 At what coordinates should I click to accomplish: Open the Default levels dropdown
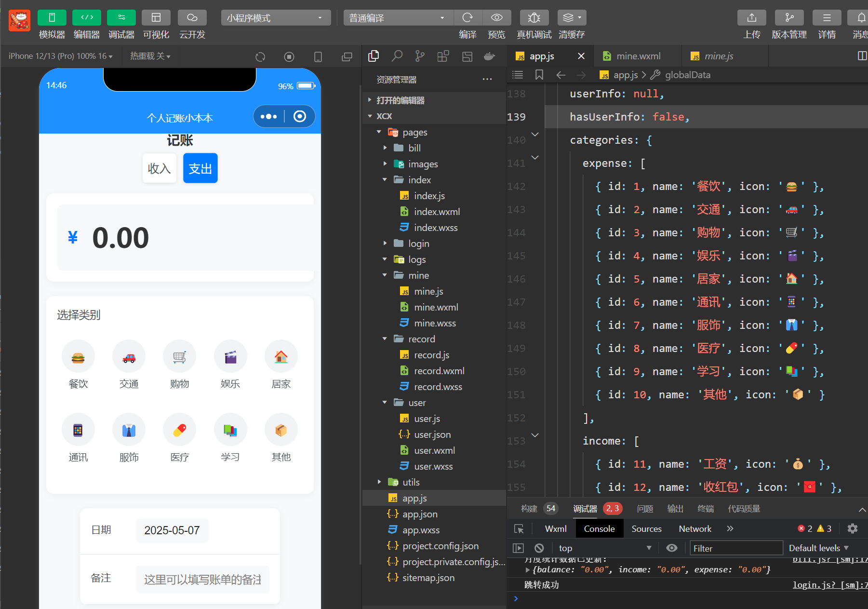[x=818, y=548]
